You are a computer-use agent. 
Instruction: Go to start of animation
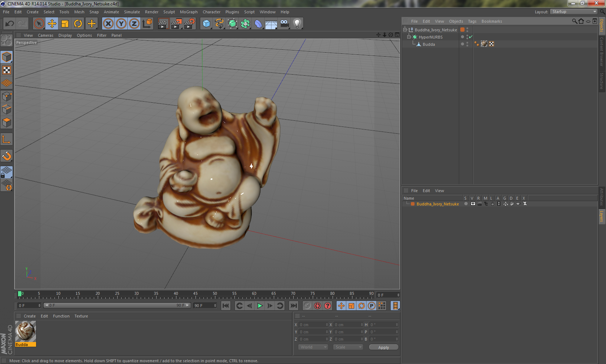226,306
